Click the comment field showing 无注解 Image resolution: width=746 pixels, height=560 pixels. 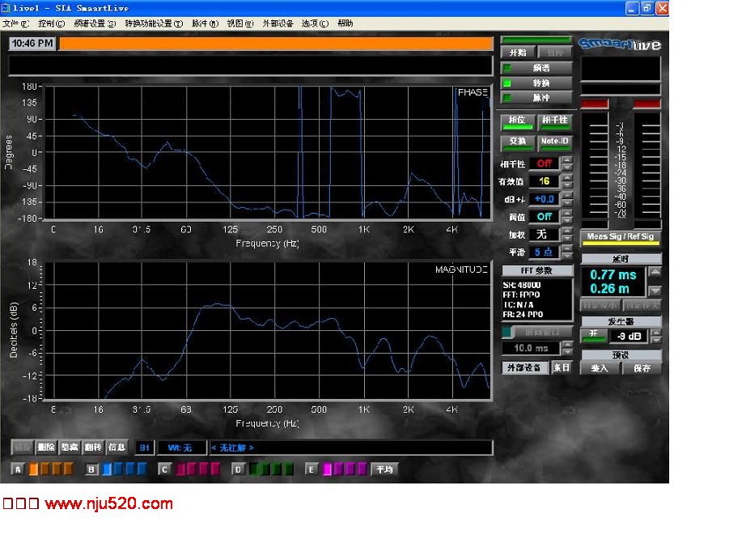coord(350,448)
